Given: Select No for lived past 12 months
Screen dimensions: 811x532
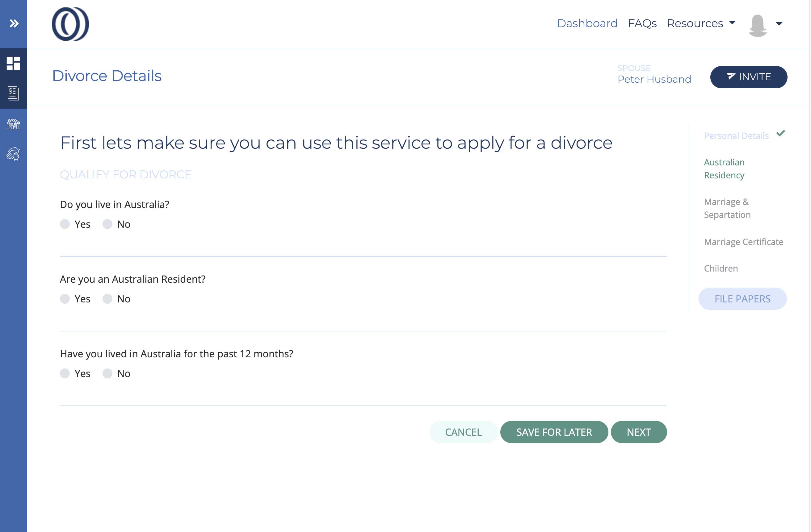Looking at the screenshot, I should [x=107, y=373].
